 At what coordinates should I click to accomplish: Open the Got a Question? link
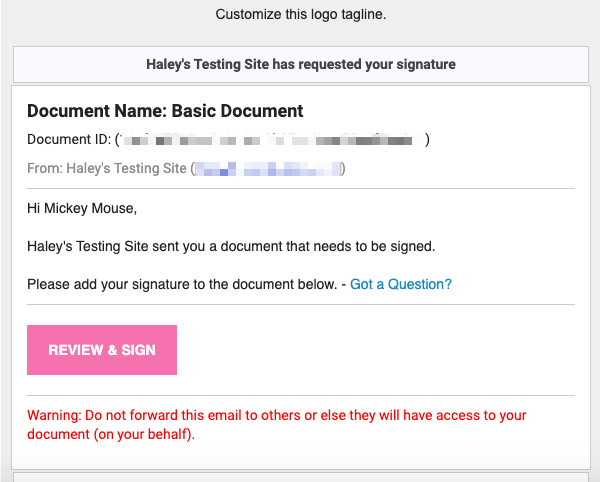tap(401, 284)
